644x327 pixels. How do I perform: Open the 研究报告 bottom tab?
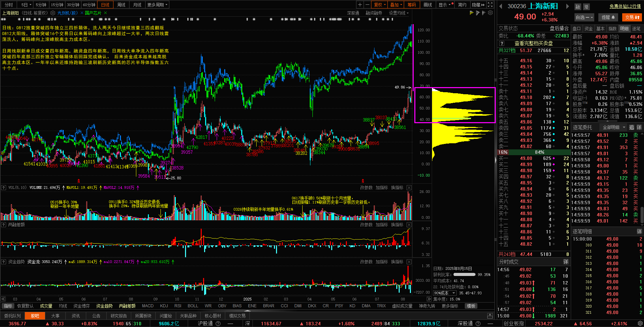119,316
